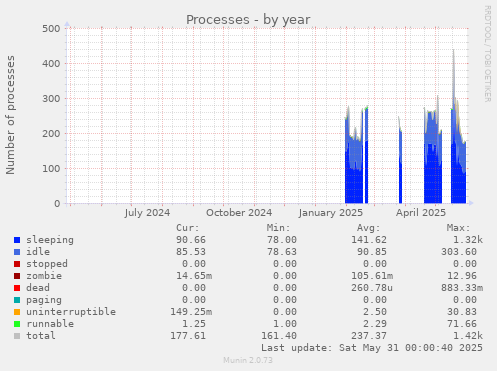Click the 'sleeping' legend label
Image resolution: width=497 pixels, height=371 pixels.
point(50,240)
